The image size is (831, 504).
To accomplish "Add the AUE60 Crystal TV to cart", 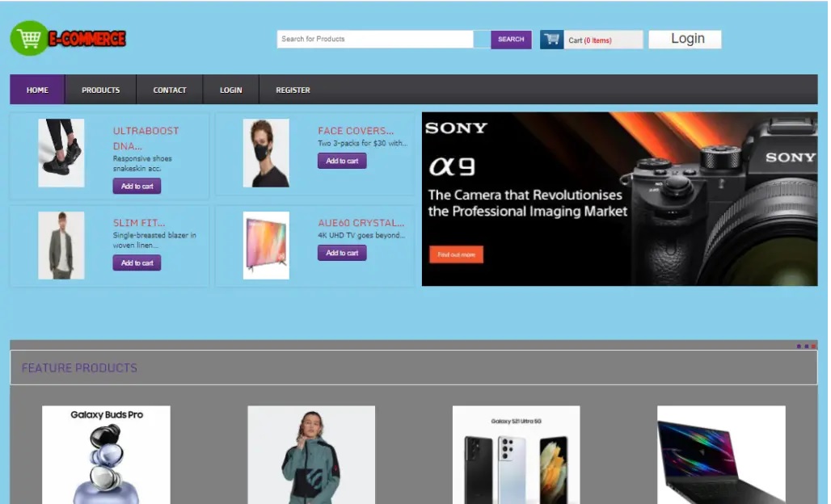I will [342, 253].
